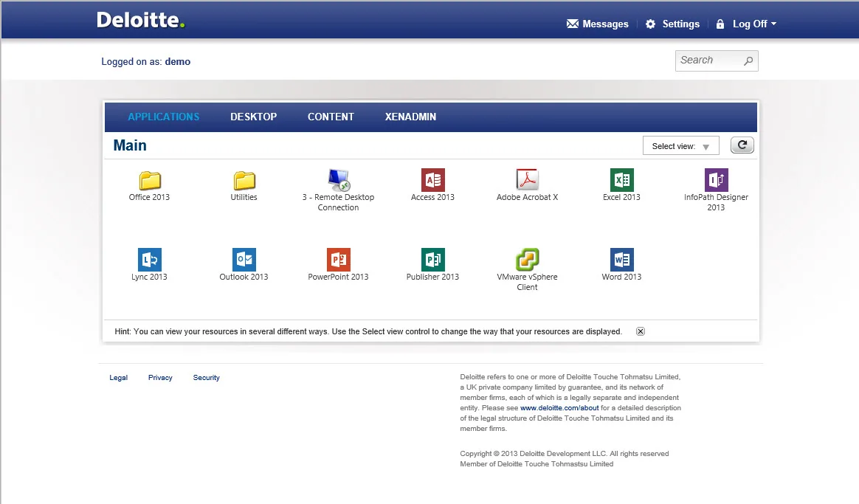Image resolution: width=859 pixels, height=504 pixels.
Task: Click the Lync 2013 label
Action: coord(150,277)
